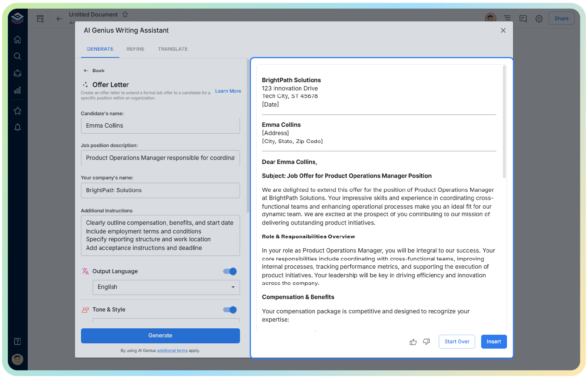This screenshot has width=588, height=379.
Task: Open the Learn More link
Action: tap(228, 91)
